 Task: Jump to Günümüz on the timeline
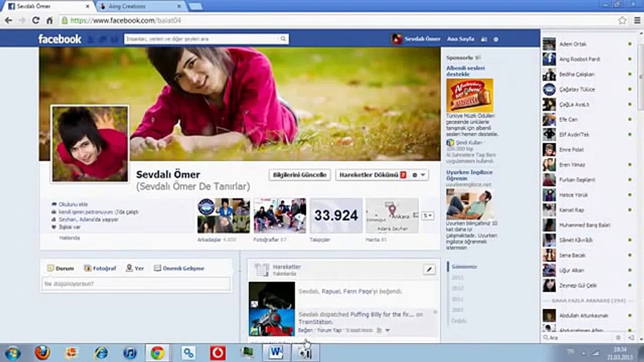[464, 266]
